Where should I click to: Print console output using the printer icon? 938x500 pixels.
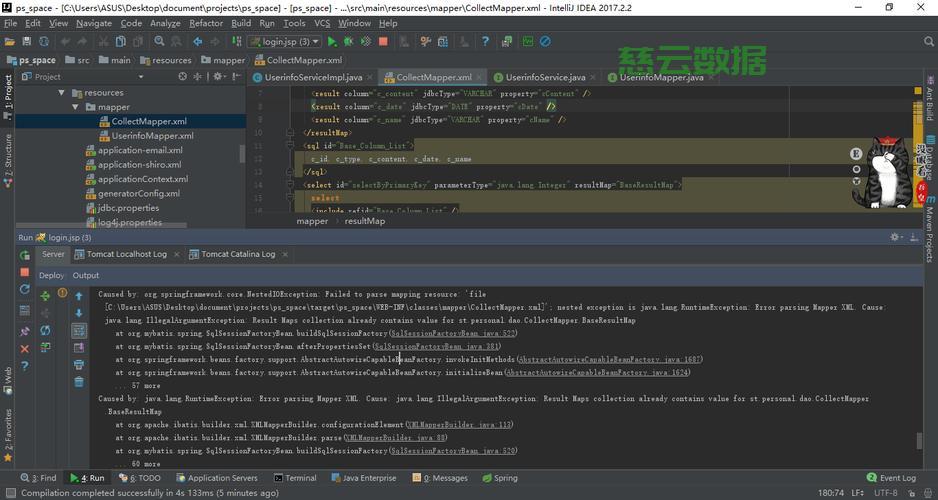(x=79, y=364)
